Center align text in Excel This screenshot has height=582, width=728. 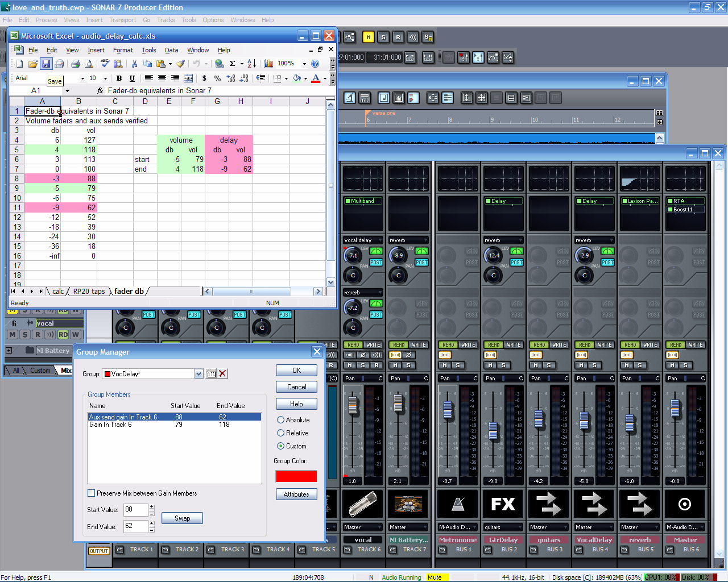[162, 78]
